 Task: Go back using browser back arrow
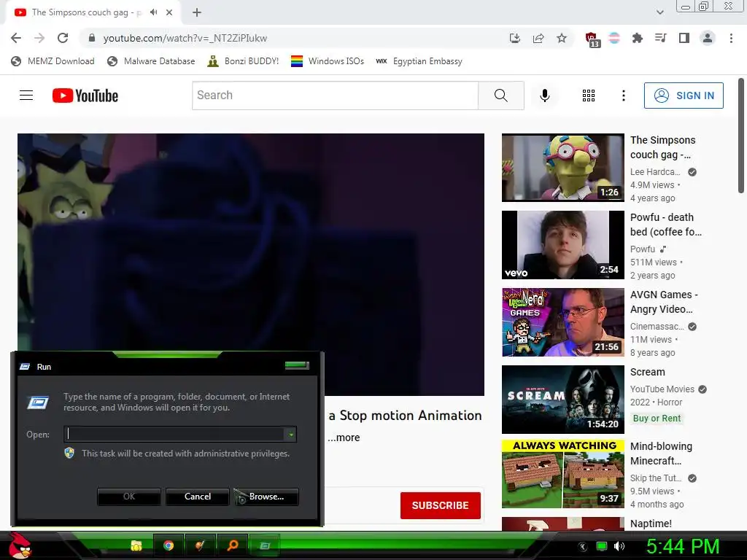[16, 38]
